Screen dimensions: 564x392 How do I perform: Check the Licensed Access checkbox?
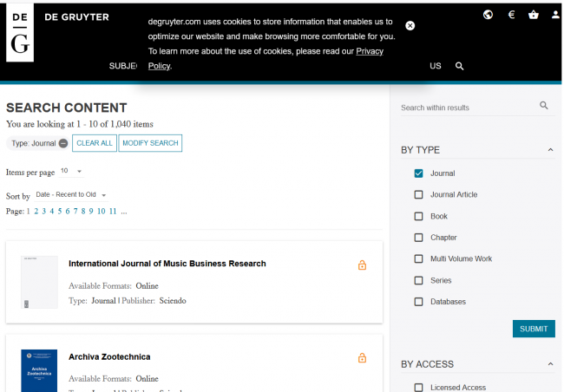tap(419, 388)
